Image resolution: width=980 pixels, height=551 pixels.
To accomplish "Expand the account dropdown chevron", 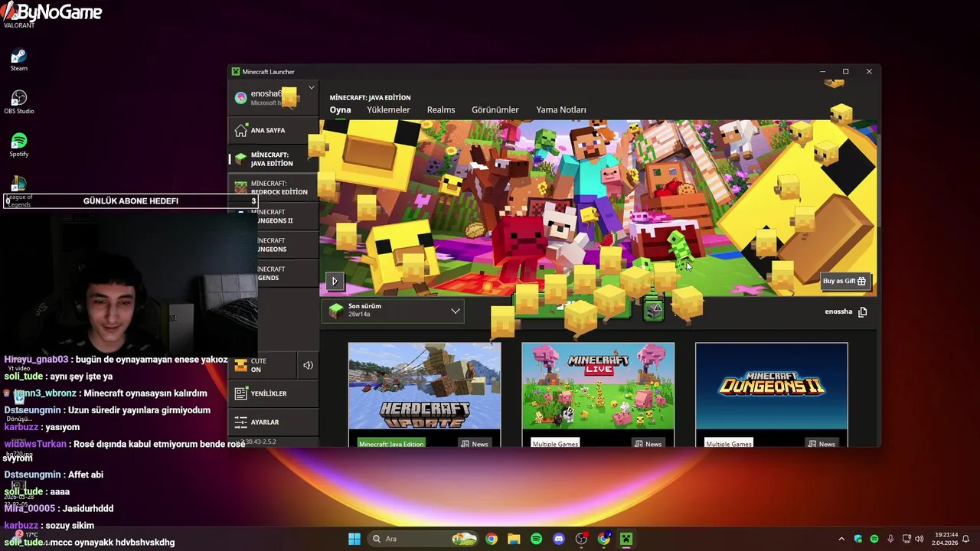I will pos(312,88).
